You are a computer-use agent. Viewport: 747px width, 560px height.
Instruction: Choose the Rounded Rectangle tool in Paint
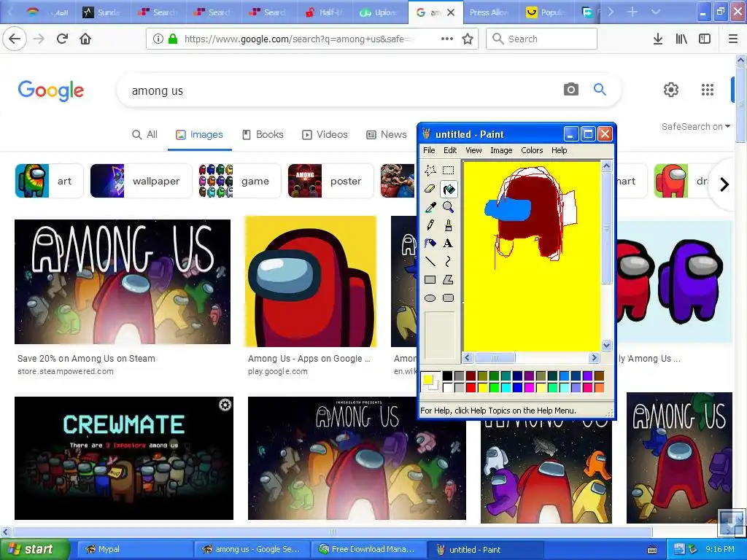pos(448,298)
